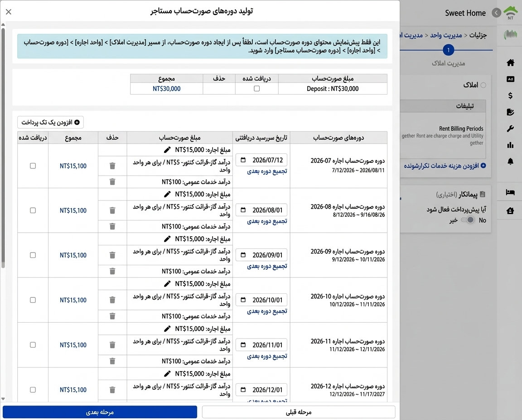
Task: Click the Deposit total NT$30,000 amount
Action: pos(166,89)
